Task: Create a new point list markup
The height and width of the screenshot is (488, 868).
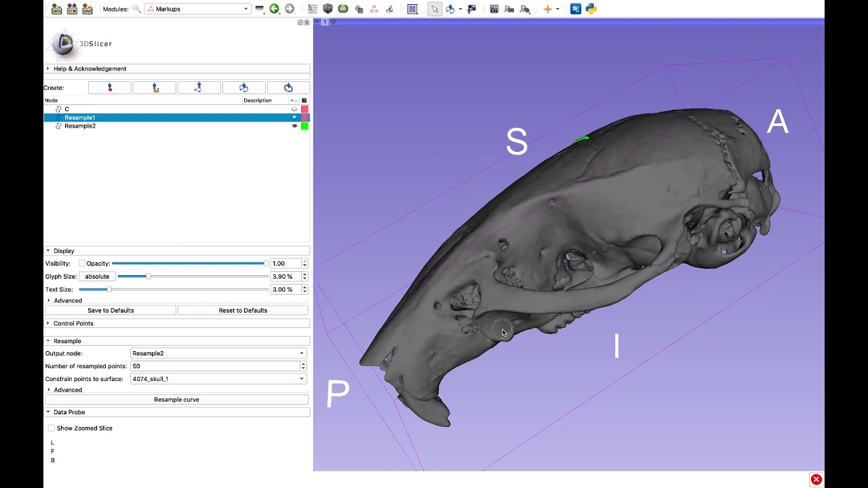Action: tap(110, 87)
